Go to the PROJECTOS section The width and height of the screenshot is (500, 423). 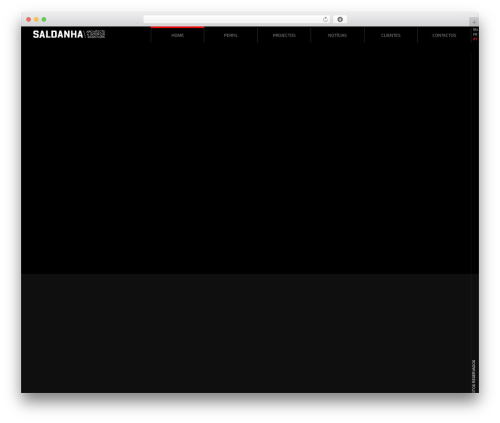[284, 35]
